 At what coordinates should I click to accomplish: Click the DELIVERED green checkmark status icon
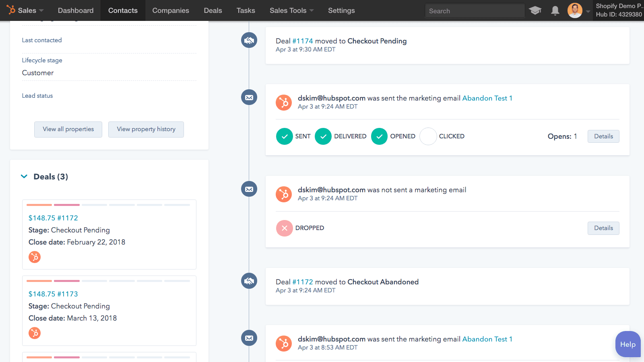tap(323, 136)
